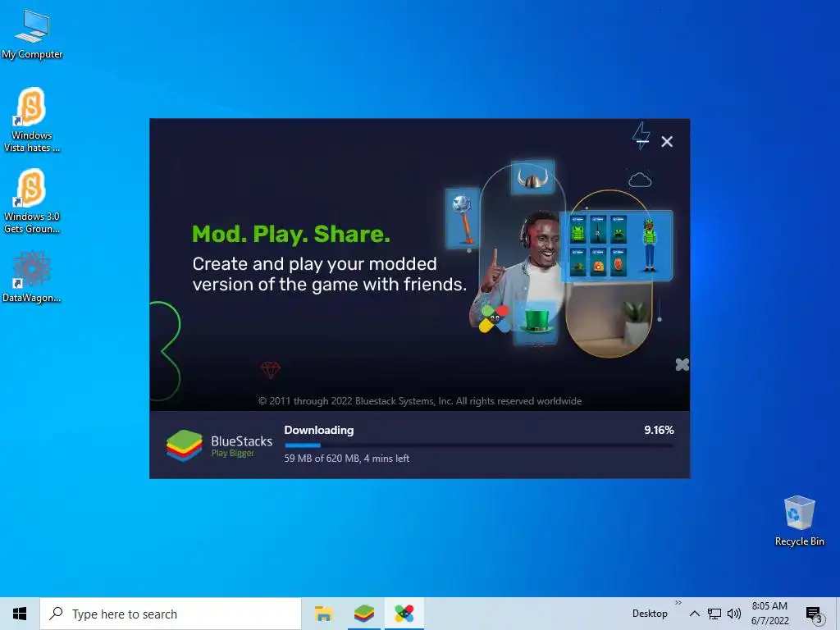Expand Desktop toolbar double chevron
Image resolution: width=840 pixels, height=630 pixels.
(x=678, y=603)
